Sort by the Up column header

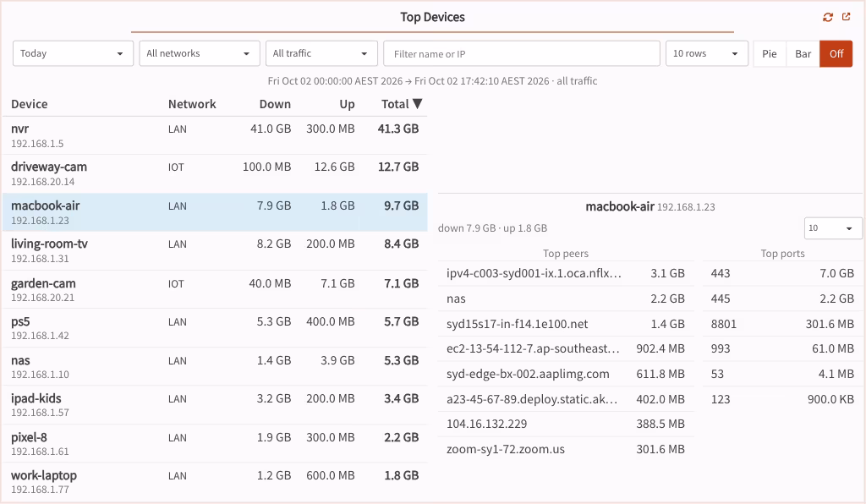pyautogui.click(x=347, y=104)
